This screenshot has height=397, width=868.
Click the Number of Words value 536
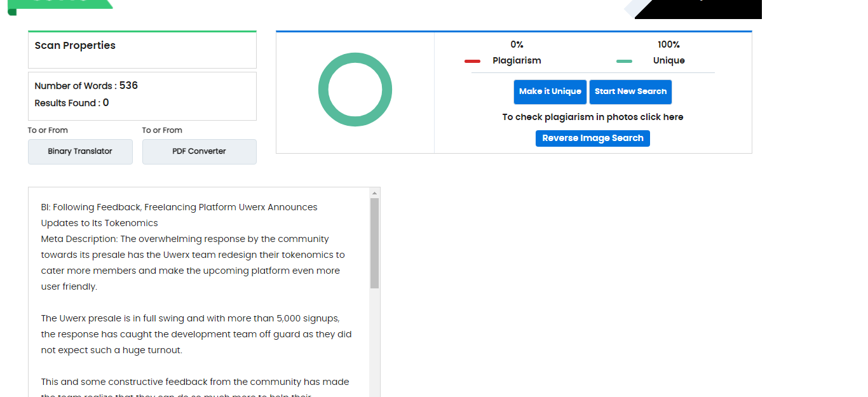[128, 86]
